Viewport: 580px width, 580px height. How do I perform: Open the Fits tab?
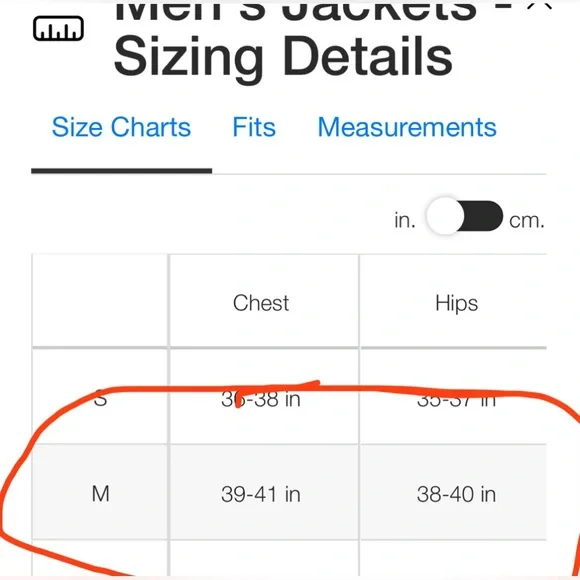254,127
